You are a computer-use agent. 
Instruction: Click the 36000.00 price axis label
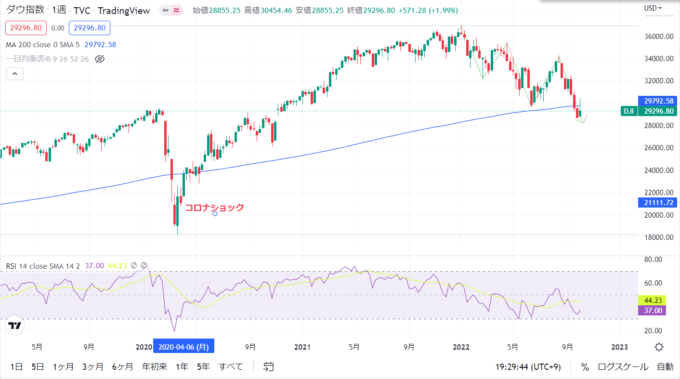click(x=659, y=36)
